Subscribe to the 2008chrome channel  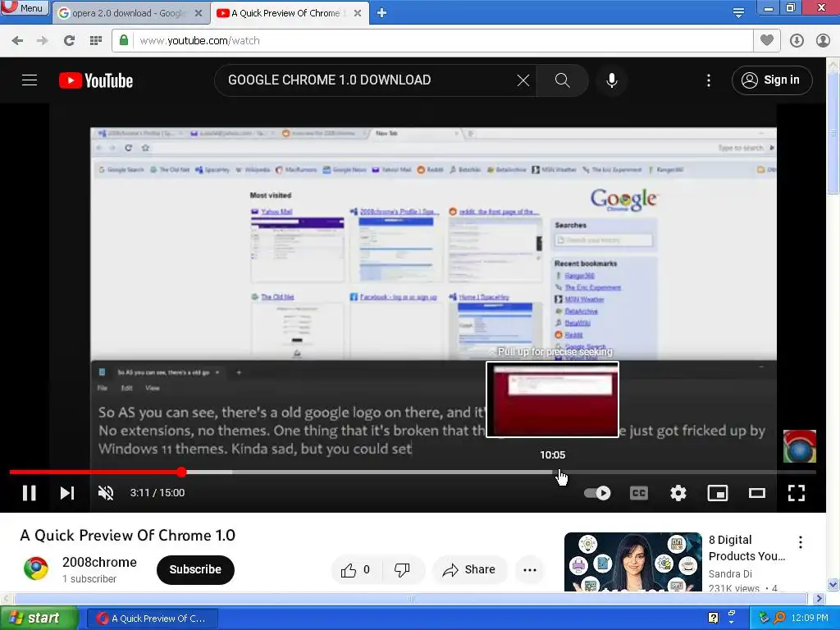195,569
